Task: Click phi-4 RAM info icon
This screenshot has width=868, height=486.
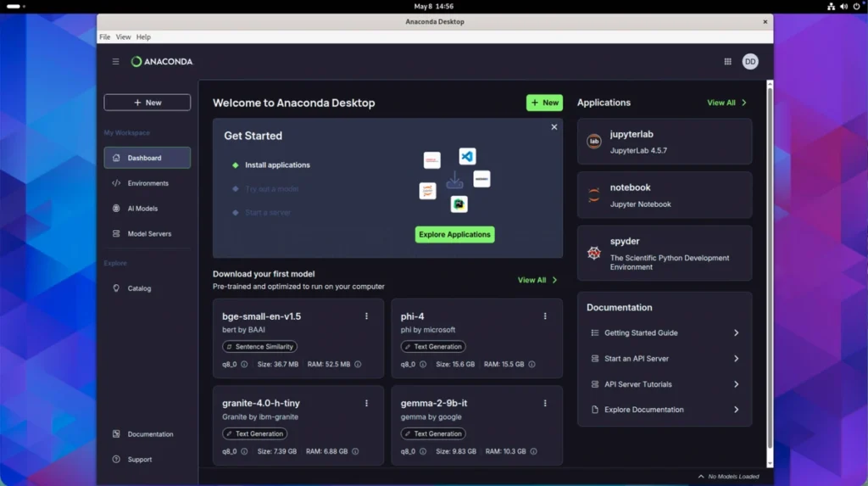Action: pyautogui.click(x=531, y=364)
